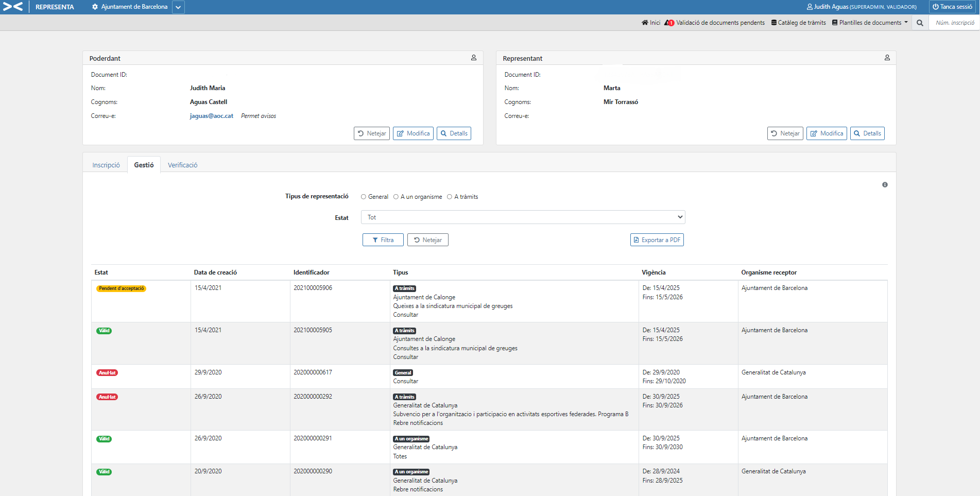Click the gear icon next to Ajuntament de Barcelona
The width and height of the screenshot is (980, 496).
95,7
